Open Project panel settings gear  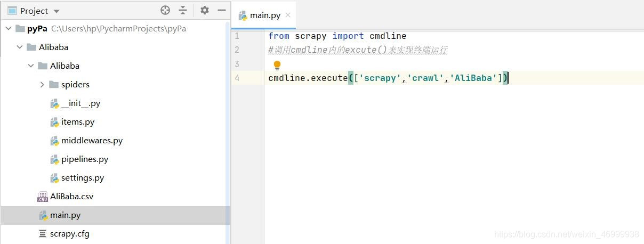(x=205, y=10)
